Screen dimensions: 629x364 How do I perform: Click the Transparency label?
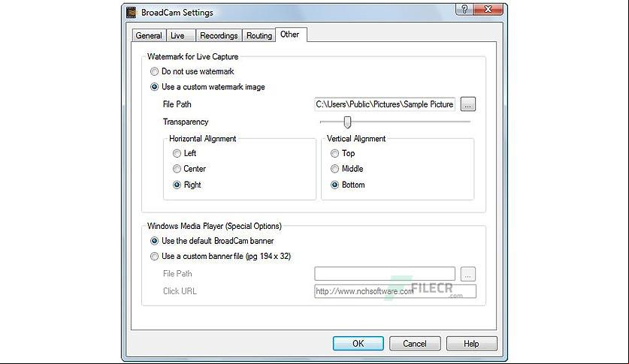186,122
